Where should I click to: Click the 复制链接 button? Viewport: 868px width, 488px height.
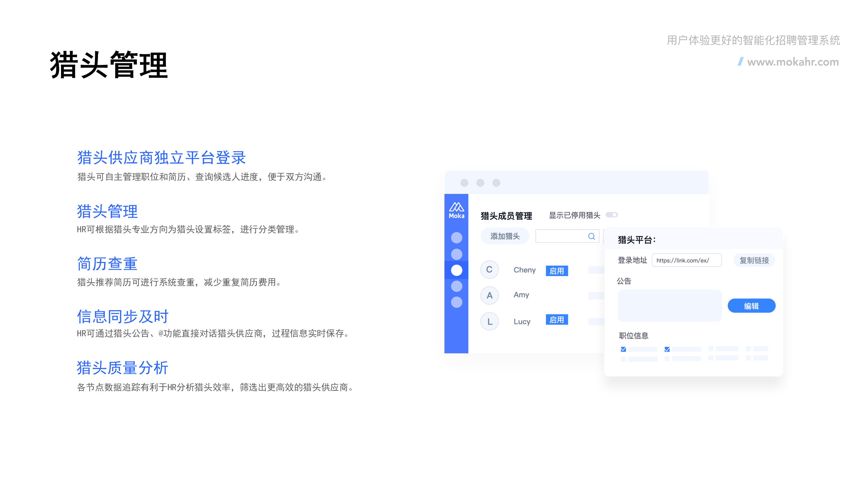(754, 260)
